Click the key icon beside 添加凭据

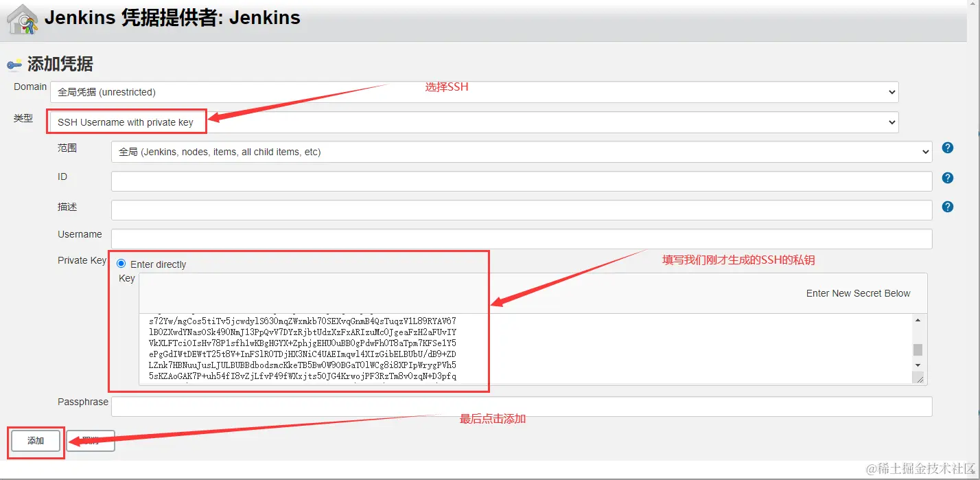tap(14, 65)
